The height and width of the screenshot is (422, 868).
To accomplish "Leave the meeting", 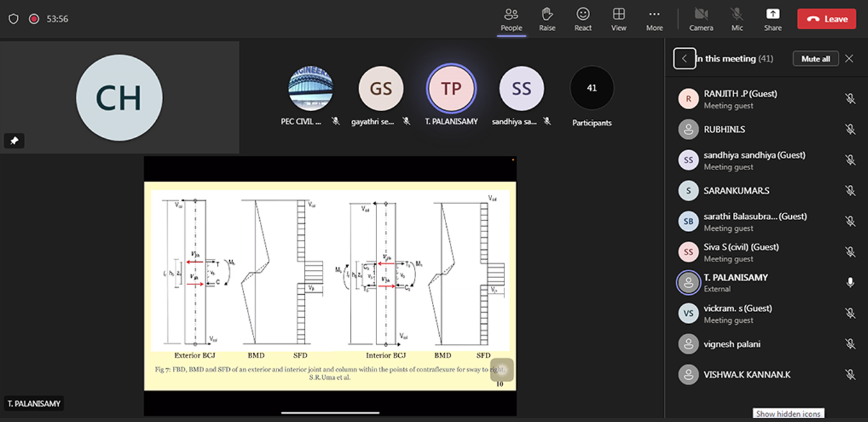I will pyautogui.click(x=826, y=19).
